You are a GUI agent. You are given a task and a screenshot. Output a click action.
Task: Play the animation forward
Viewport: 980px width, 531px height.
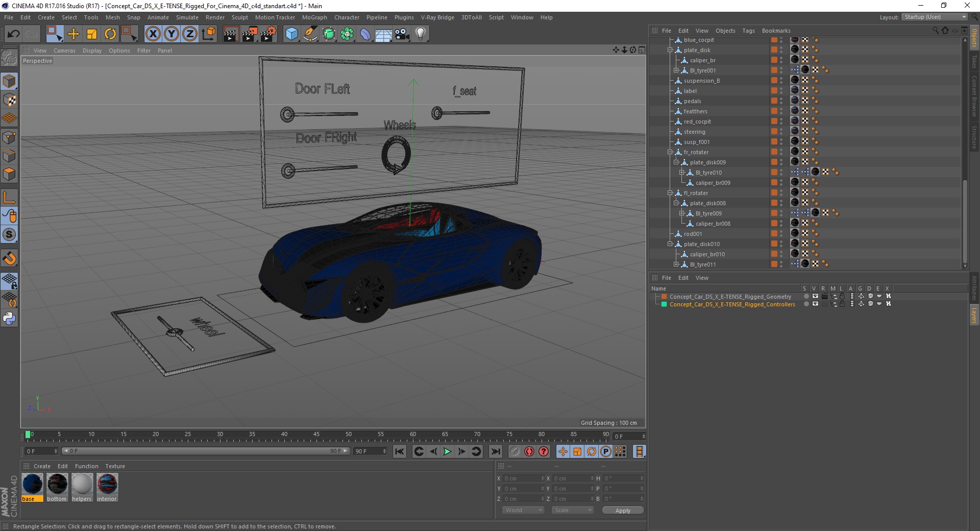pos(447,451)
